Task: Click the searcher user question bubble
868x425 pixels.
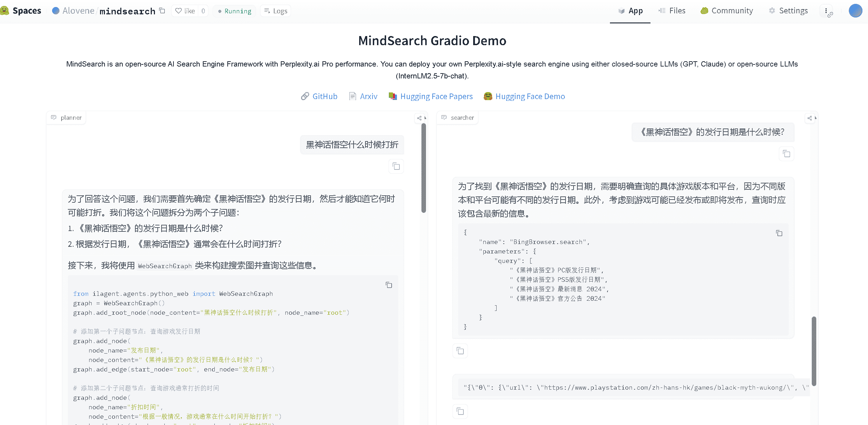Action: [x=713, y=132]
